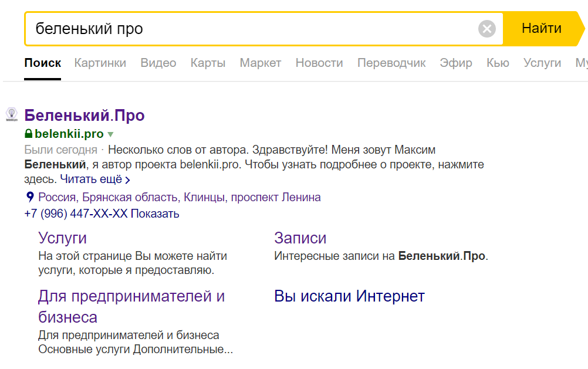The height and width of the screenshot is (369, 588).
Task: Open the Для предпринимателей и бизнеса sitelink
Action: coord(131,307)
